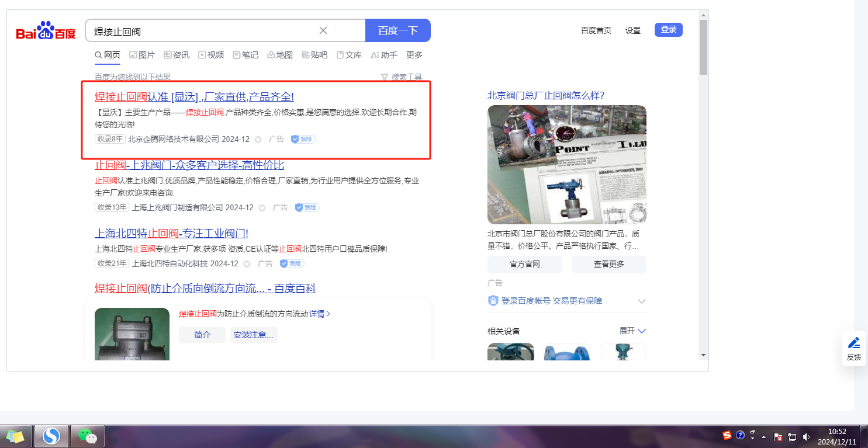Click the page vertical scrollbar thumb

point(703,47)
